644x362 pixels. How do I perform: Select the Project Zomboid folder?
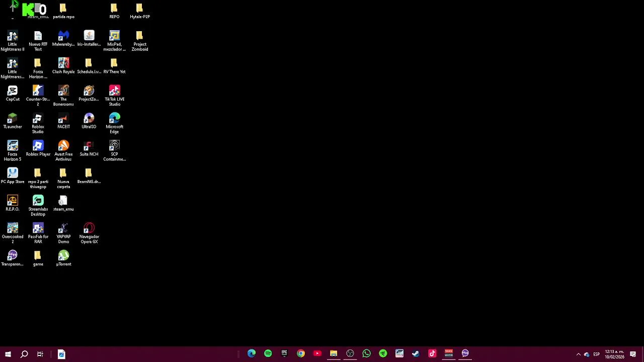[x=140, y=41]
